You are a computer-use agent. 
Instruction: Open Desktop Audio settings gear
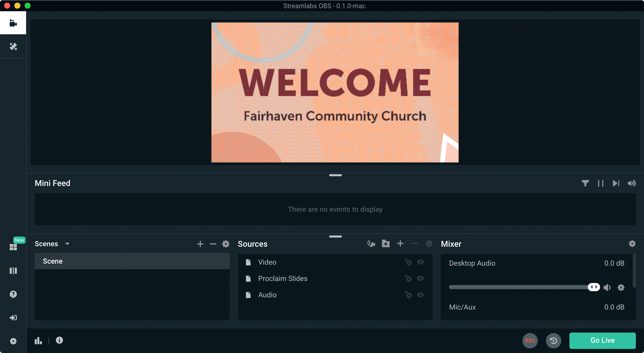[x=621, y=287]
